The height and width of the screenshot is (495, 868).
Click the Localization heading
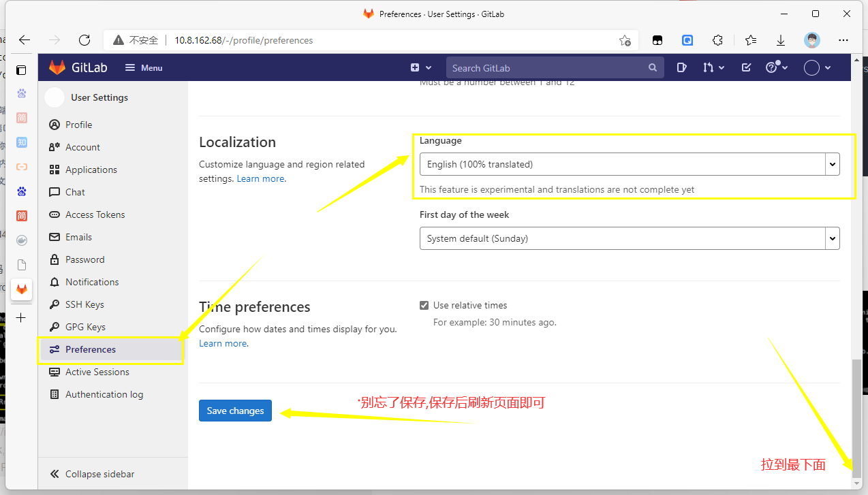(237, 142)
